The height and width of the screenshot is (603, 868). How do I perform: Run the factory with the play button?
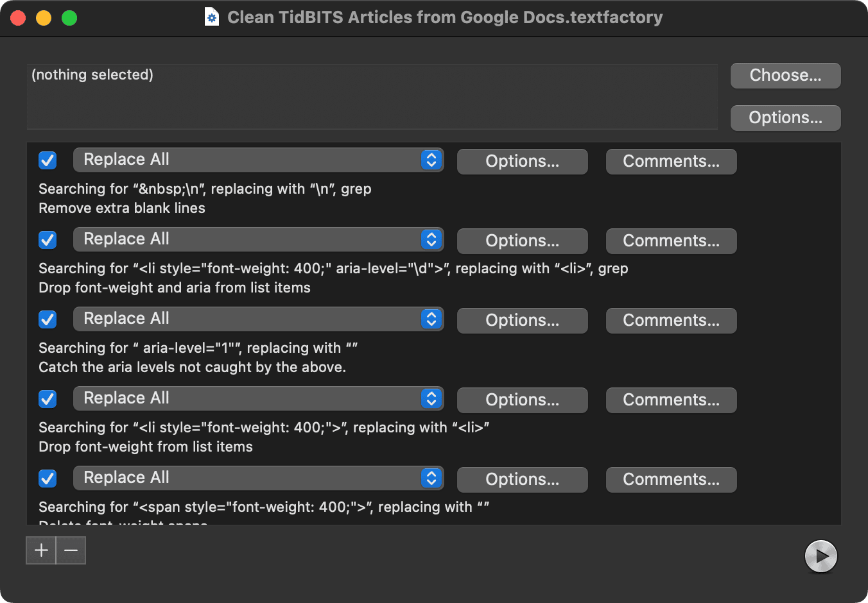(821, 556)
